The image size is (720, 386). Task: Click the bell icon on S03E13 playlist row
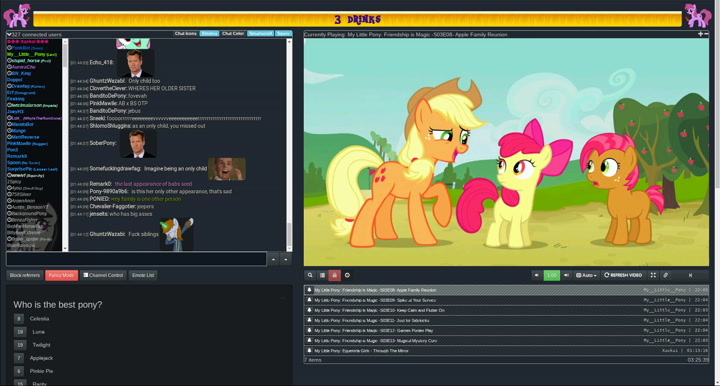(309, 340)
